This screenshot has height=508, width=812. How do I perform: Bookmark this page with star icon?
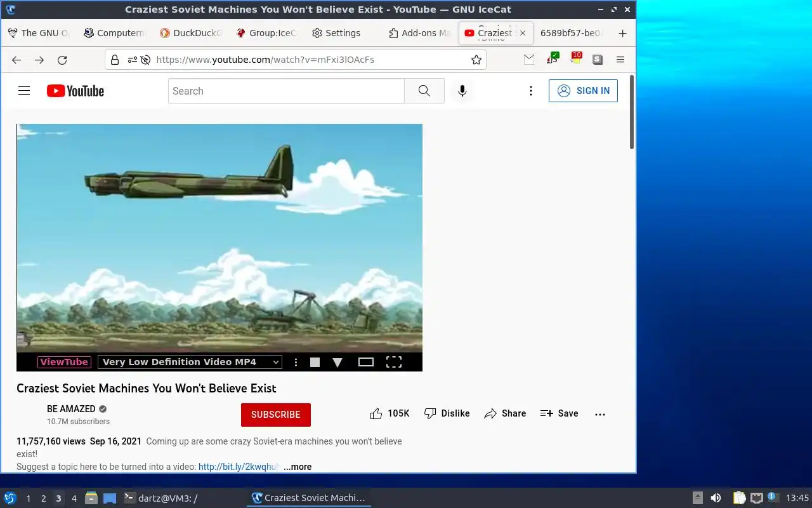click(x=476, y=60)
